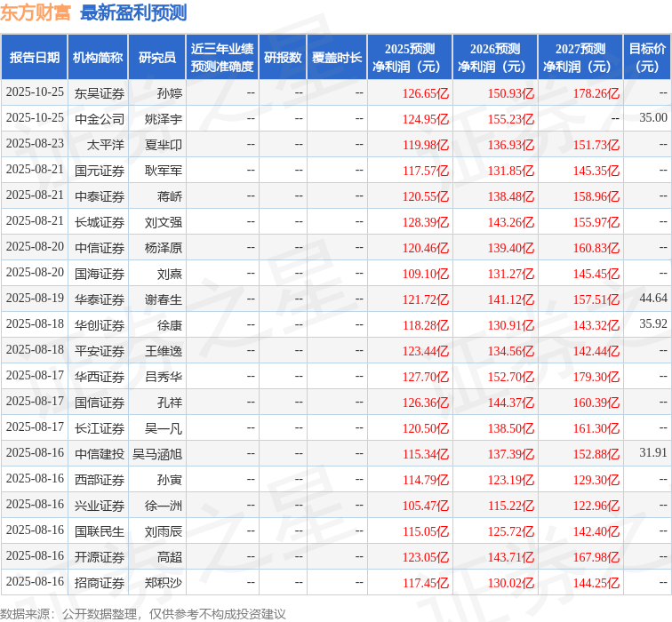Click target price 35.00
672x622 pixels.
653,117
